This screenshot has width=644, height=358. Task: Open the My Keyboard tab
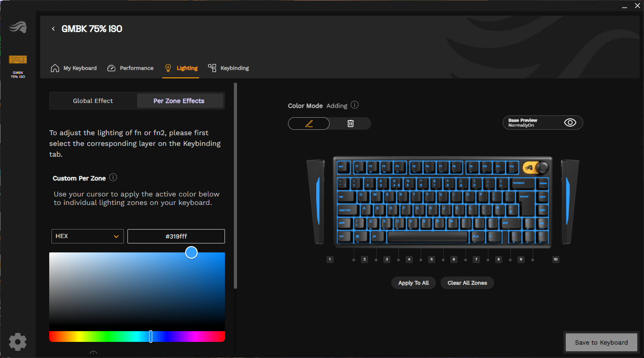74,68
